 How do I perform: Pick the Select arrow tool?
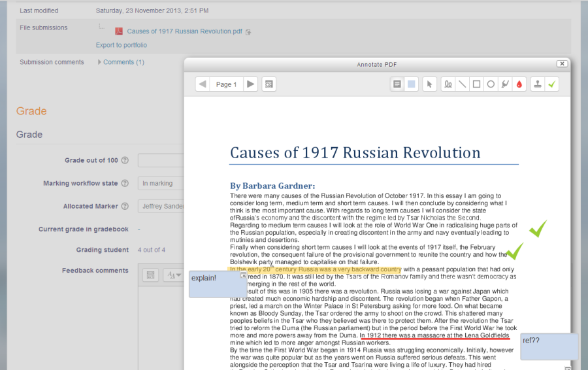pos(429,84)
